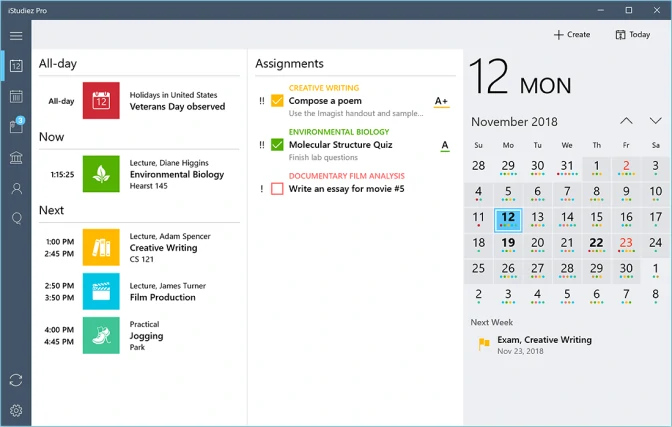Go to next month with down chevron
The width and height of the screenshot is (672, 427).
tap(655, 121)
